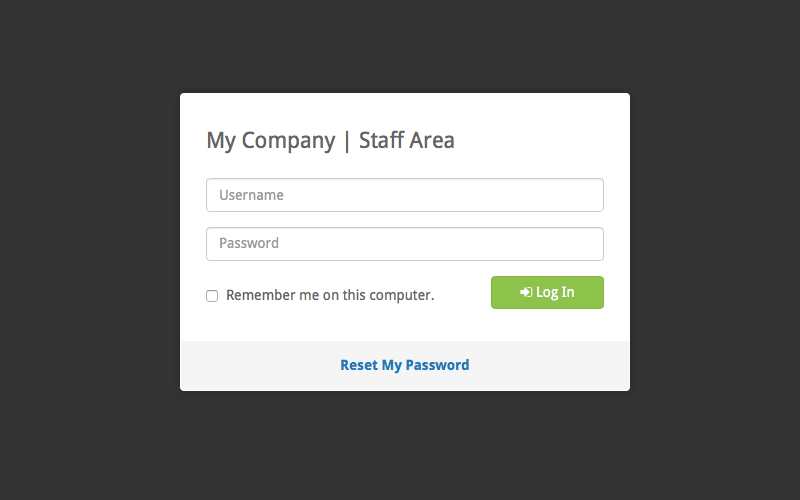Viewport: 800px width, 500px height.
Task: Click the 'Remember me on this computer.' label
Action: point(330,295)
